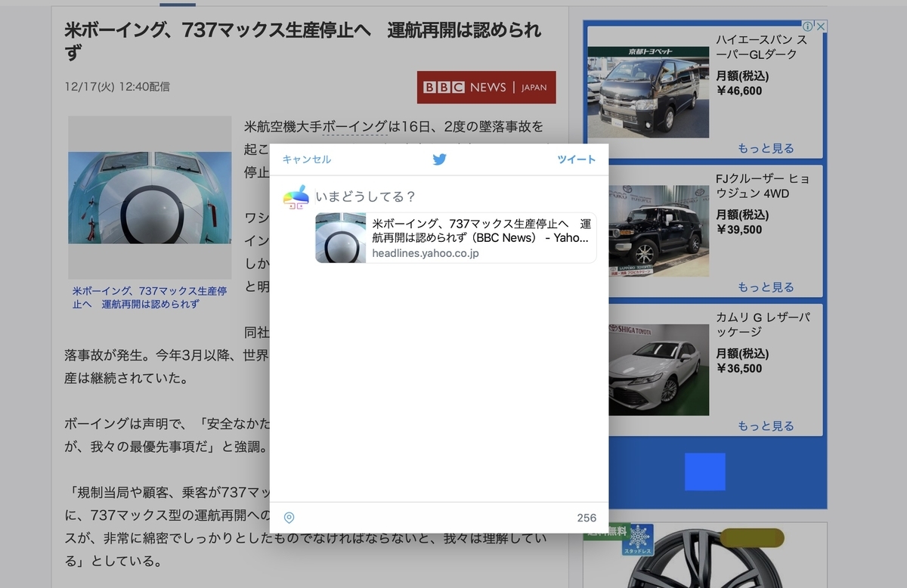The height and width of the screenshot is (588, 907).
Task: Click the Twitter bird logo
Action: click(x=439, y=159)
